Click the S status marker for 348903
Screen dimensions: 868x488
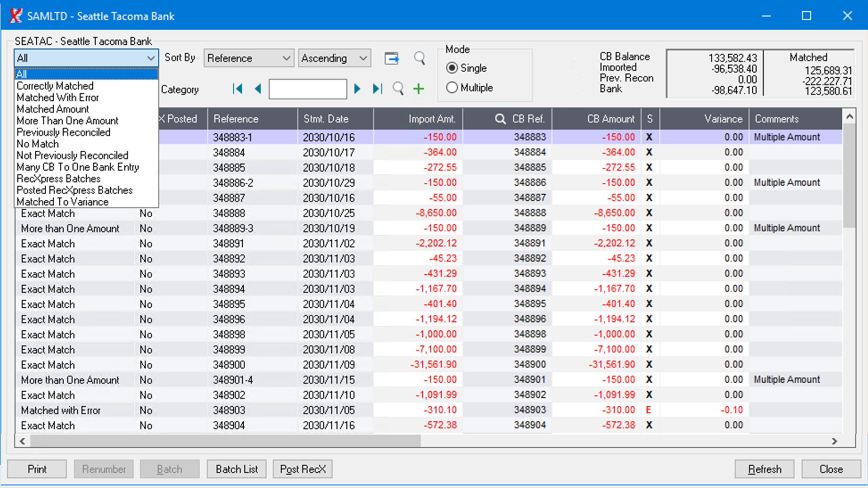pos(649,410)
